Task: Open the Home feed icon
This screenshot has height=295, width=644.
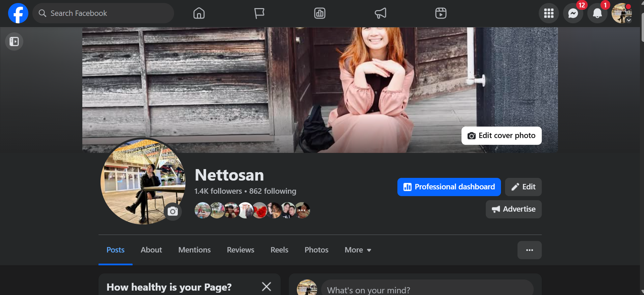Action: (x=199, y=13)
